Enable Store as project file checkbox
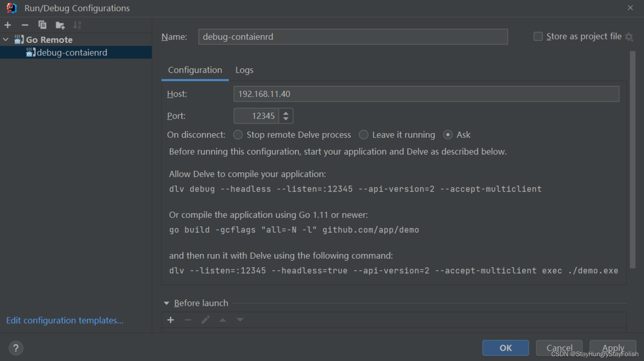Screen dimensions: 644x361 [x=538, y=36]
